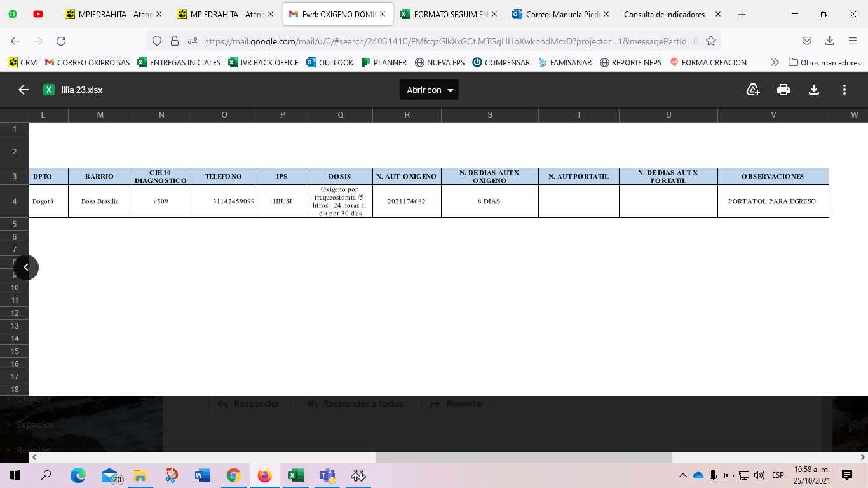Viewport: 868px width, 488px height.
Task: Open Google Chrome from taskbar
Action: coord(233,475)
